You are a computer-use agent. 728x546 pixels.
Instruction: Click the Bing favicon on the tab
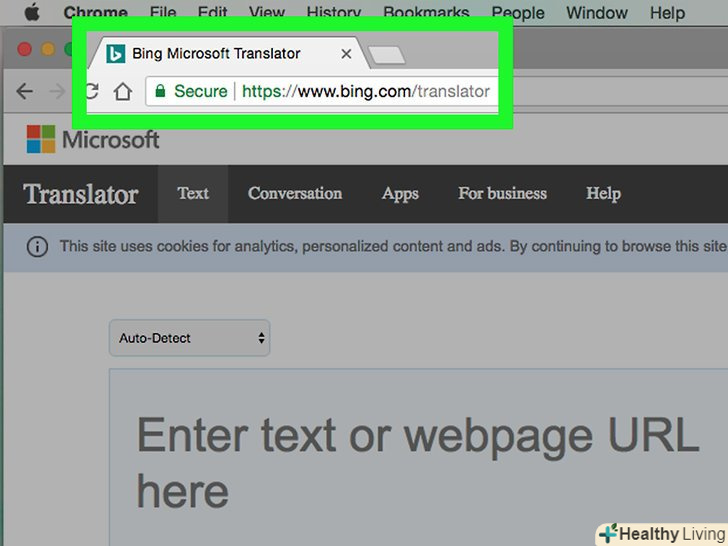115,54
